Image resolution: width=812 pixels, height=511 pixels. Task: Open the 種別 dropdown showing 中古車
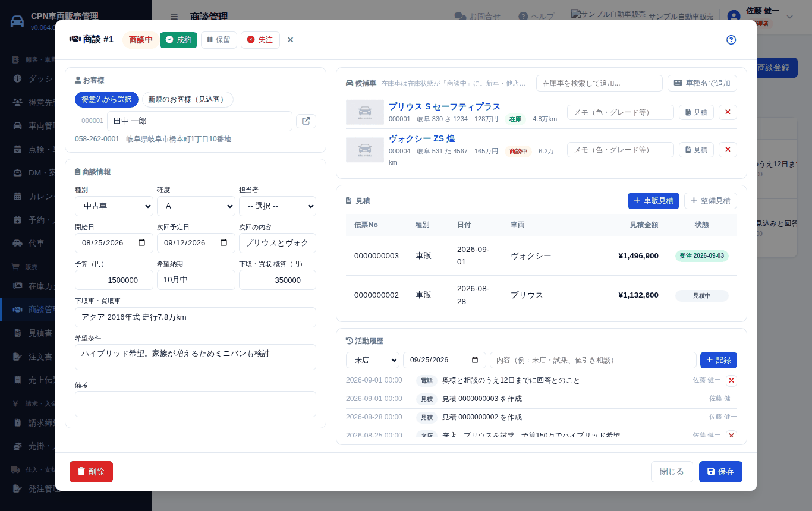click(x=114, y=206)
